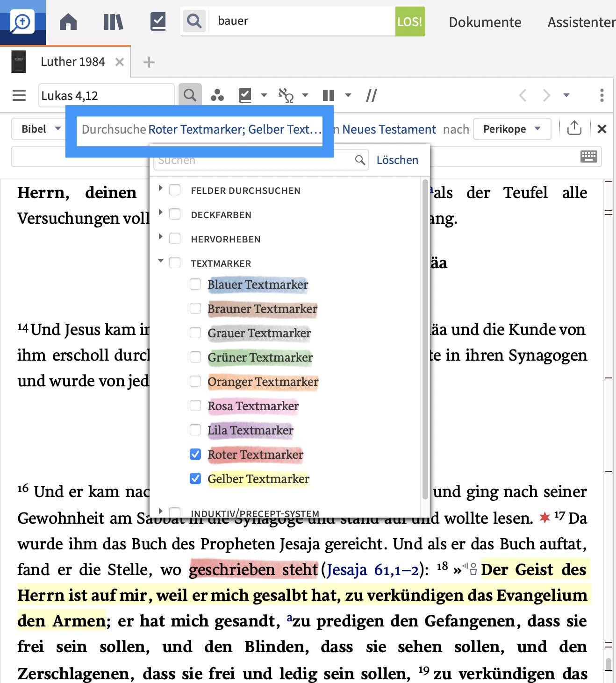Enable the Grauer Textmarker checkbox
The image size is (616, 683).
[195, 333]
